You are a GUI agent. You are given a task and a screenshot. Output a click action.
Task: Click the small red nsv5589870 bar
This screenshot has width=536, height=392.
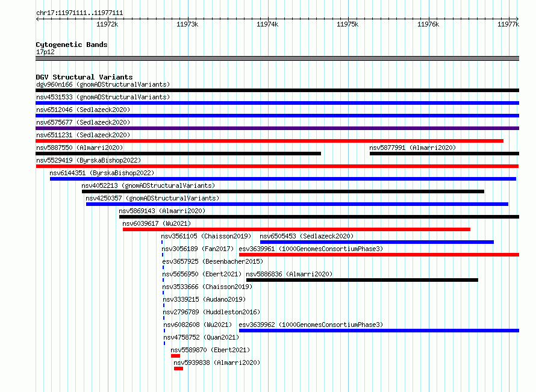[175, 356]
